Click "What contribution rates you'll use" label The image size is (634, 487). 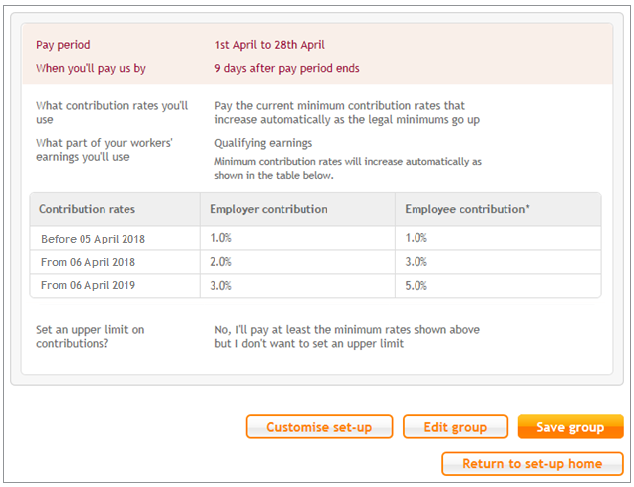coord(111,112)
